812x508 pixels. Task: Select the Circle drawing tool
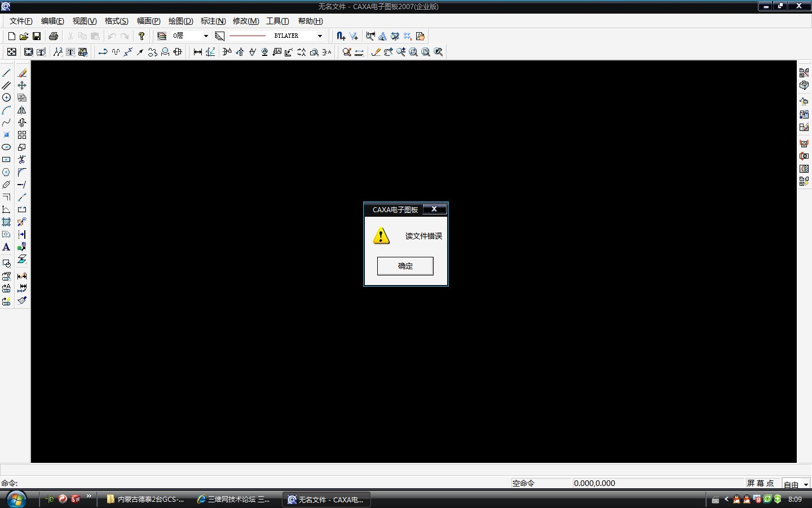pos(7,98)
